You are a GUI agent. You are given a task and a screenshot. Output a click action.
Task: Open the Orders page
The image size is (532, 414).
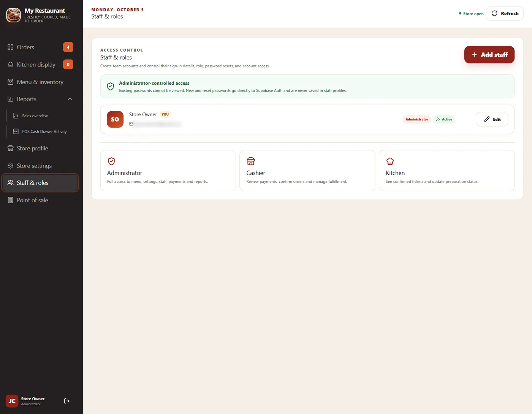(40, 47)
